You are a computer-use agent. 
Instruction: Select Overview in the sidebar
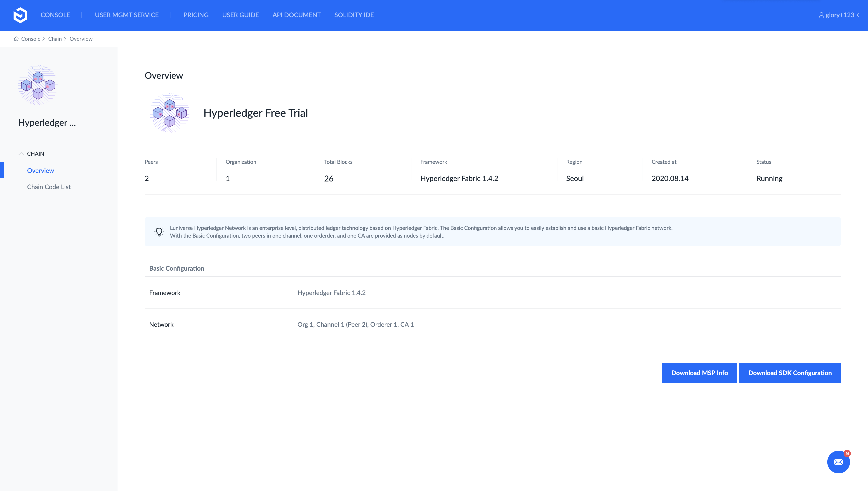click(40, 171)
